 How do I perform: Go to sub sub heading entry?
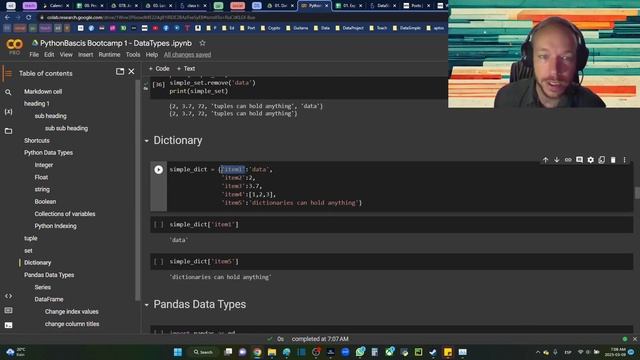coord(67,128)
